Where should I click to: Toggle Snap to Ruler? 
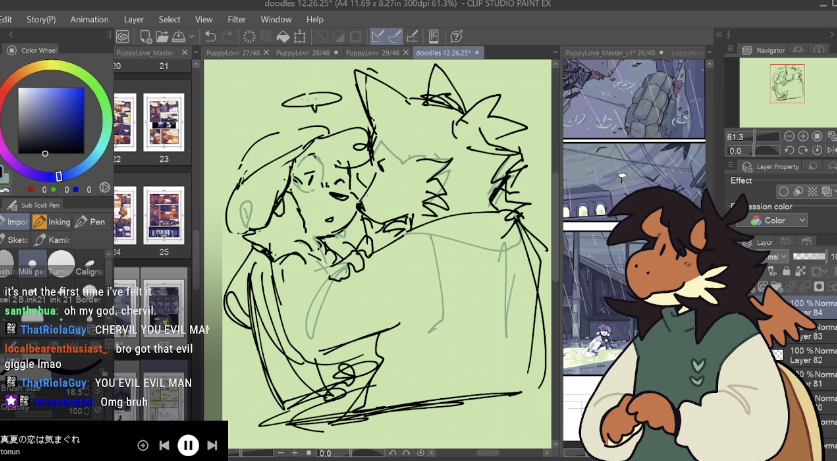[x=378, y=36]
